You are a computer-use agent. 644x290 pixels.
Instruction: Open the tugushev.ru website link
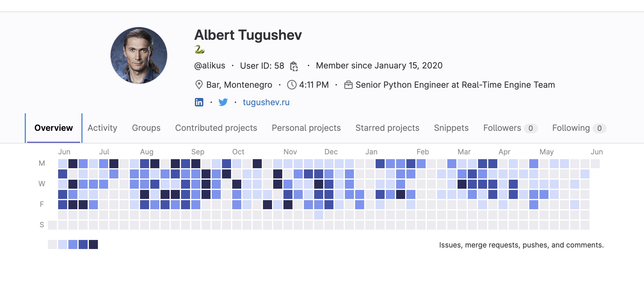point(266,102)
